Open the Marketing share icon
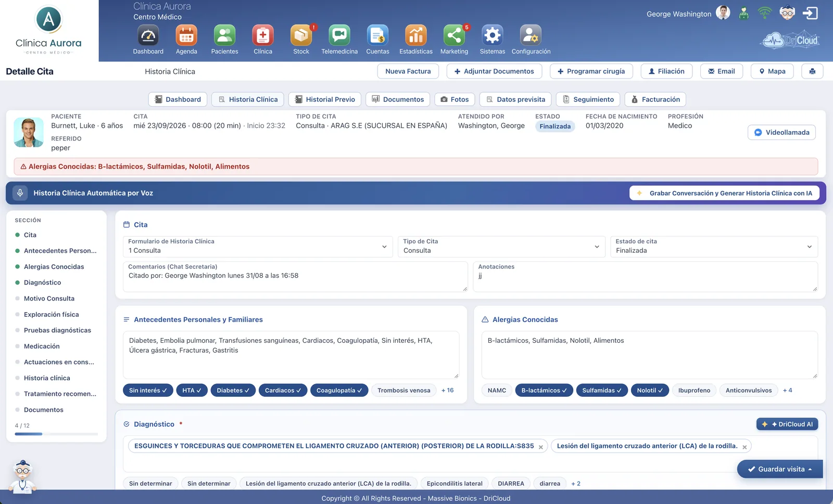The height and width of the screenshot is (504, 833). point(455,35)
